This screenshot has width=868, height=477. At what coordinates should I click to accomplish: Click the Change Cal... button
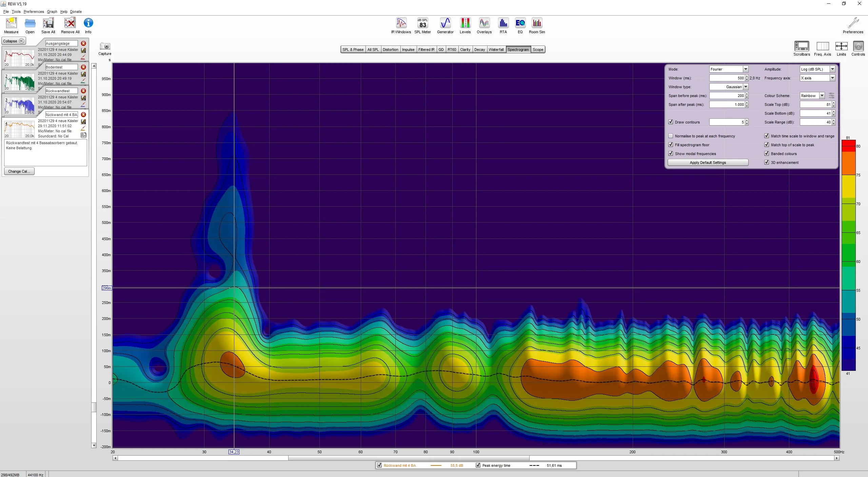[19, 171]
